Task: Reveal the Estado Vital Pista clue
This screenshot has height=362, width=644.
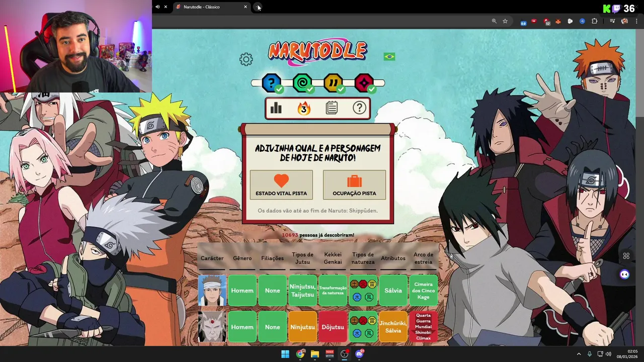Action: tap(281, 185)
